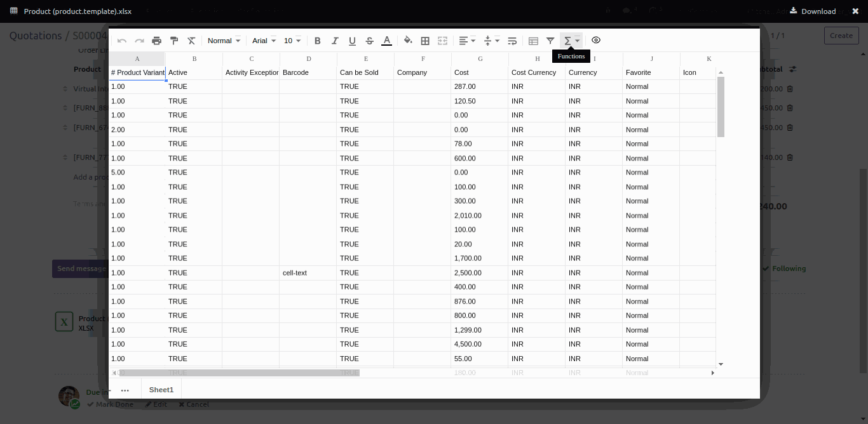Image resolution: width=868 pixels, height=424 pixels.
Task: Click Cancel on the background activity
Action: pyautogui.click(x=194, y=404)
